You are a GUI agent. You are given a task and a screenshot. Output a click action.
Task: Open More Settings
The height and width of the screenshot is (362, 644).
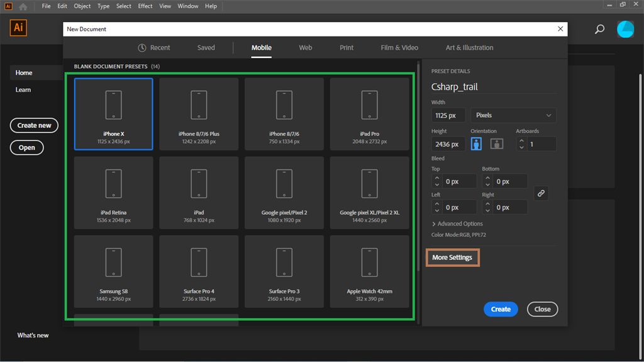452,257
